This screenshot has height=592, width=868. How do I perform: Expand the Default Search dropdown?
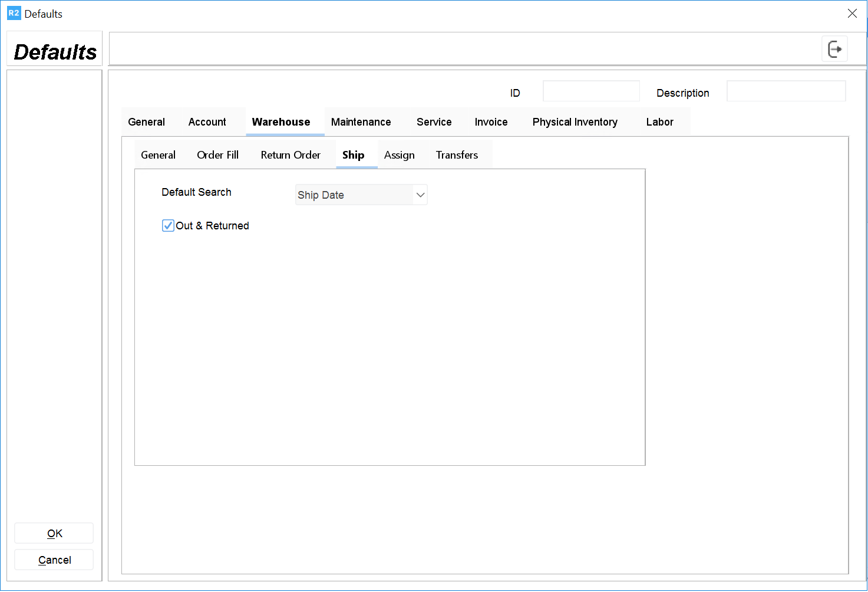[420, 195]
